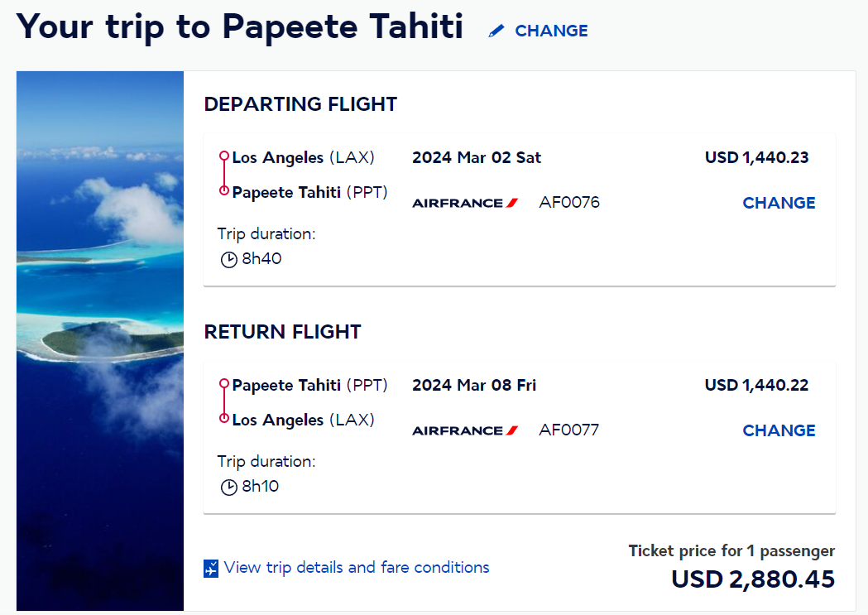Screen dimensions: 868x615
Task: Change the departing flight AF0076
Action: (x=779, y=203)
